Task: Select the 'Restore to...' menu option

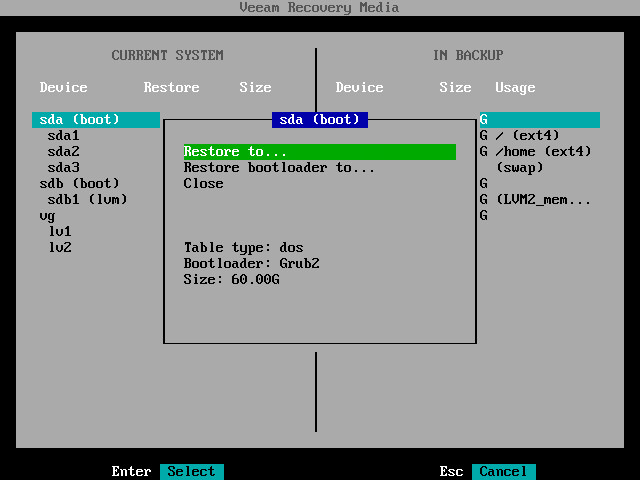Action: pos(320,151)
